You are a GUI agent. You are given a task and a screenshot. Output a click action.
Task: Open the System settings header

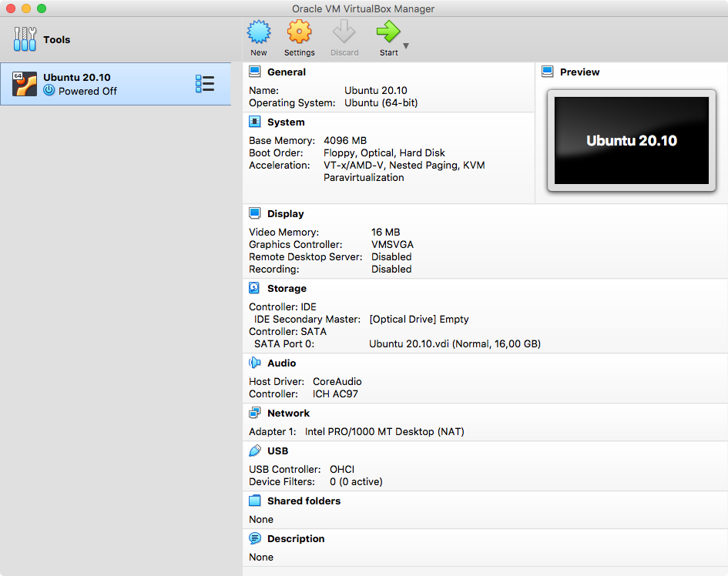[286, 122]
